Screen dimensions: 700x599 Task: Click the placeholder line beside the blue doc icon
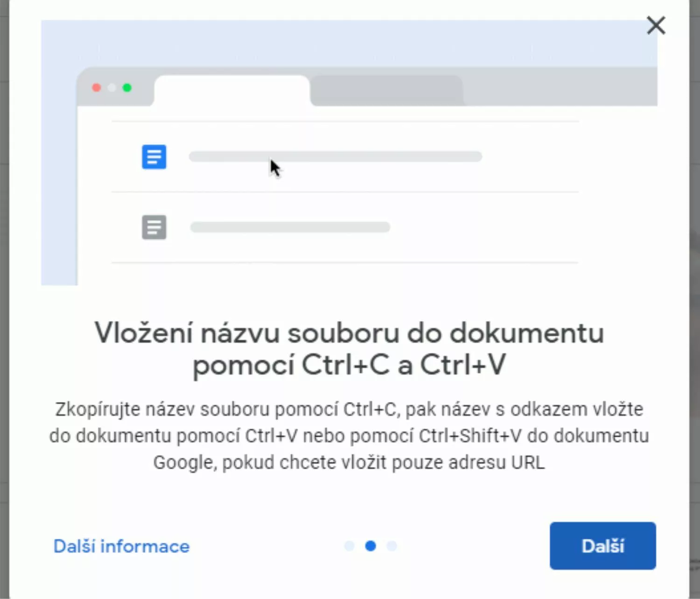[x=336, y=156]
